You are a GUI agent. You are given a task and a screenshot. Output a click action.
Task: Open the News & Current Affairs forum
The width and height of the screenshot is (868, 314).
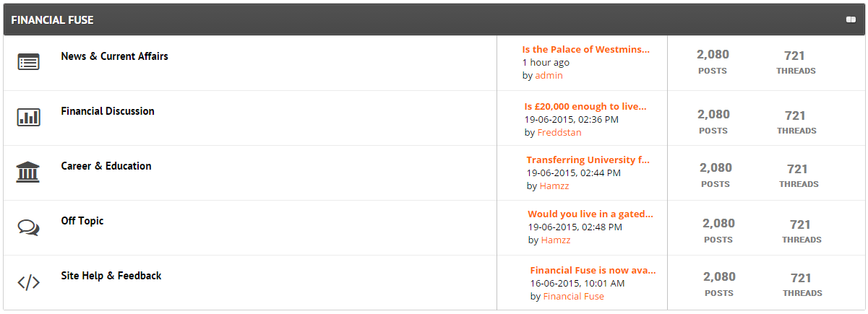(114, 56)
